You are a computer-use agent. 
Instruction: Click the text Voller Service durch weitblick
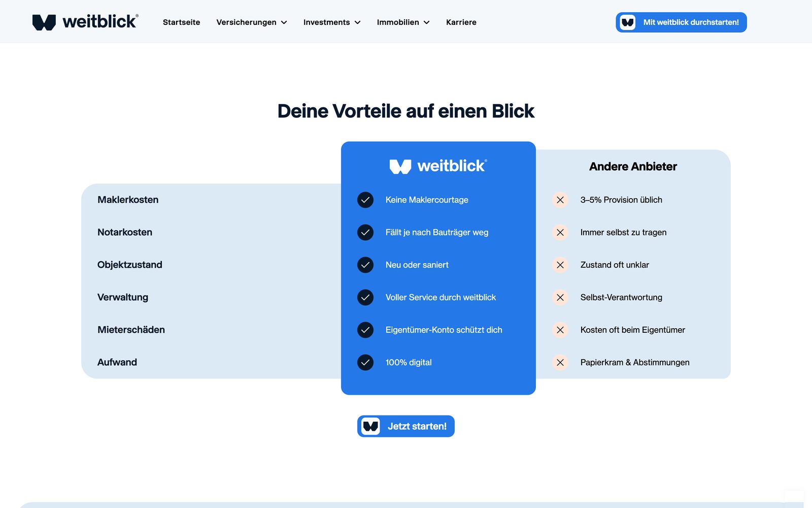pos(441,298)
